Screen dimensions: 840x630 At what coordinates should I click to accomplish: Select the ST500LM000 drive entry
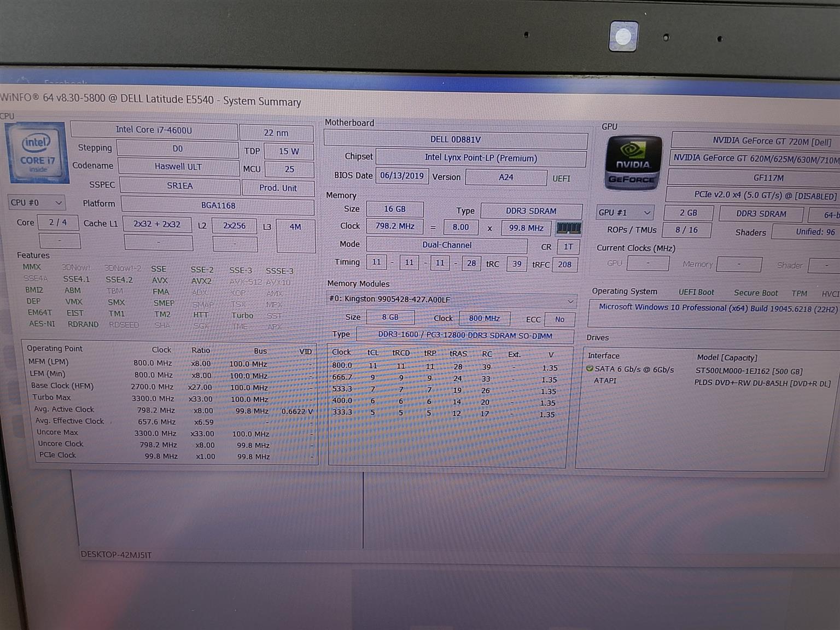pos(748,371)
